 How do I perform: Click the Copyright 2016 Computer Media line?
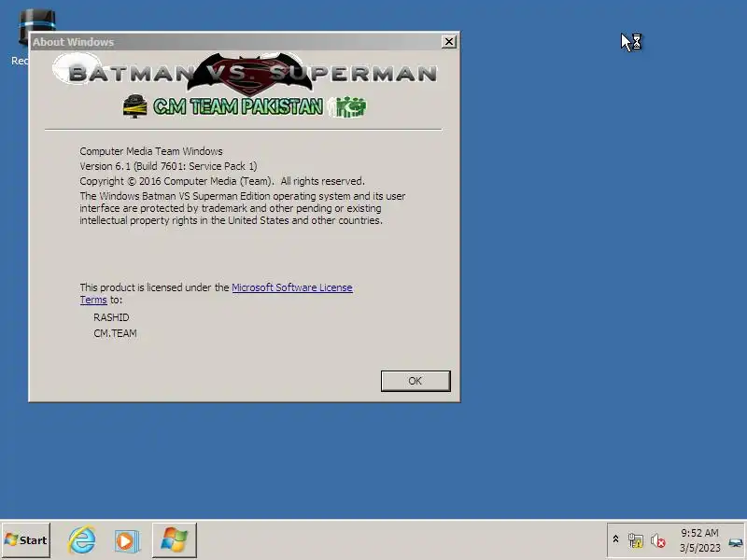[x=222, y=181]
